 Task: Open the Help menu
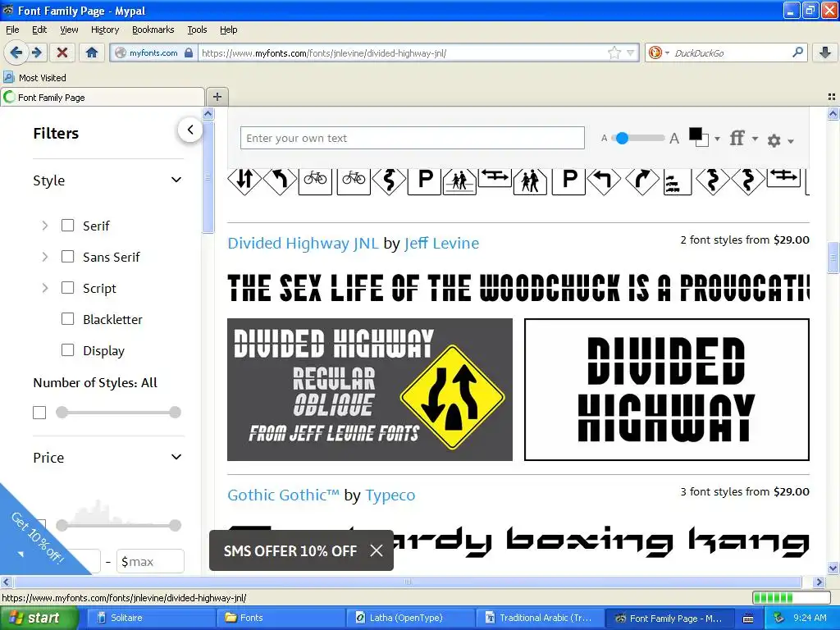click(228, 30)
